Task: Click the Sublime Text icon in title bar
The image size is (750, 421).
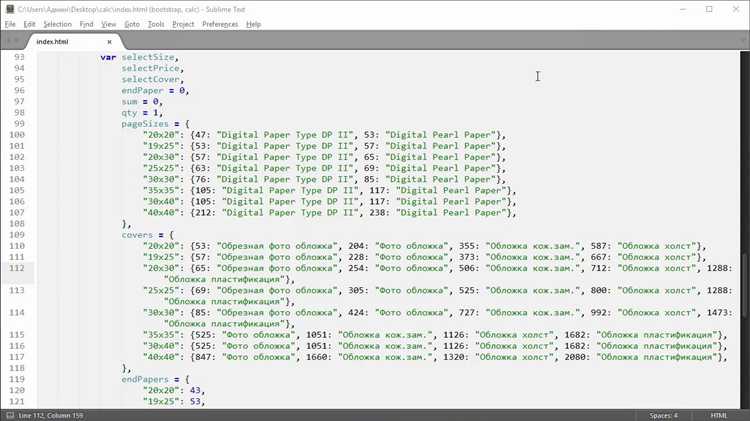Action: tap(10, 8)
